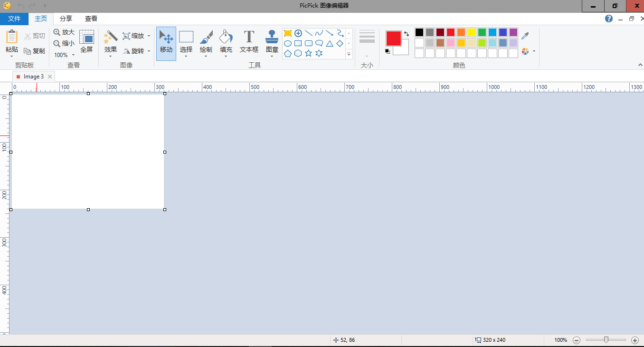This screenshot has height=347, width=644.
Task: Swap foreground and background colors
Action: click(x=407, y=34)
